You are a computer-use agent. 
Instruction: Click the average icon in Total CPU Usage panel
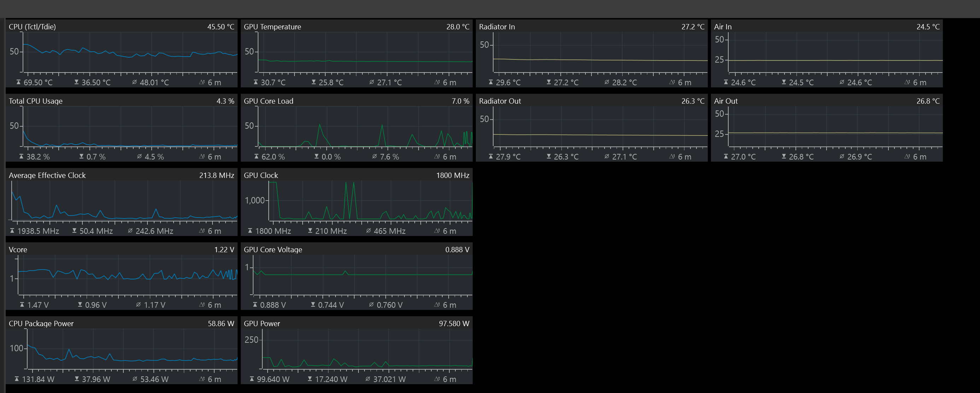139,156
